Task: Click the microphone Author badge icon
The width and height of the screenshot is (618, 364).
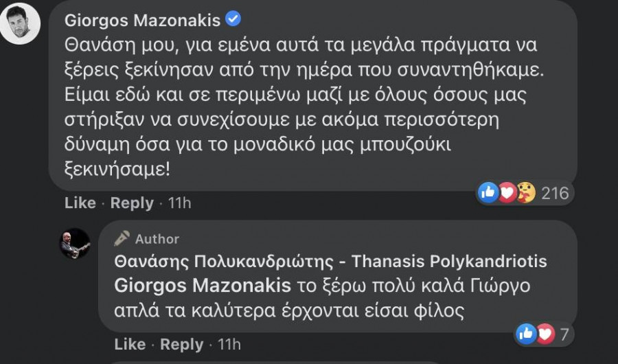Action: (x=122, y=238)
